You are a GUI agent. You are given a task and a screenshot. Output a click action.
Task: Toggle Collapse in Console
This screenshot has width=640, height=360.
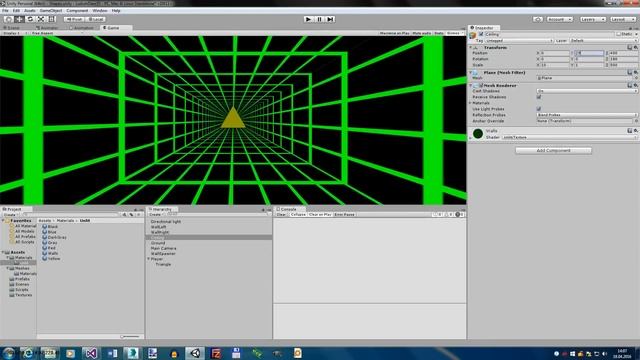pyautogui.click(x=298, y=215)
